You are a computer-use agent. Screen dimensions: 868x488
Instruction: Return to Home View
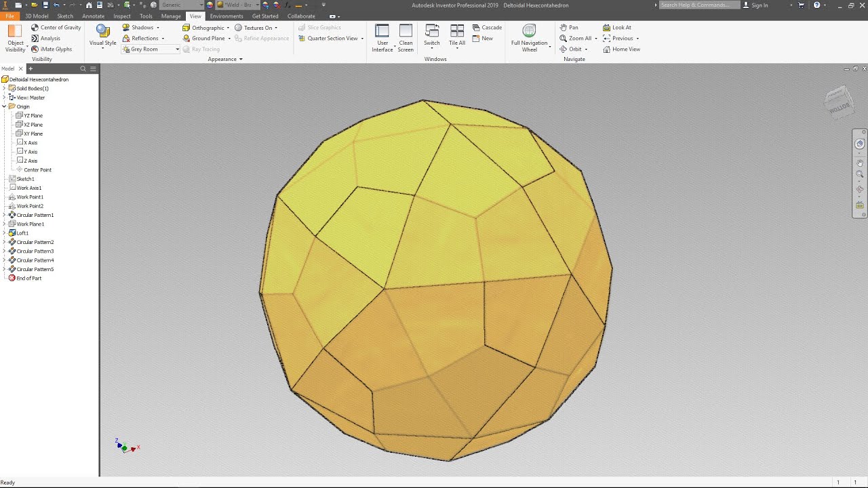click(621, 49)
